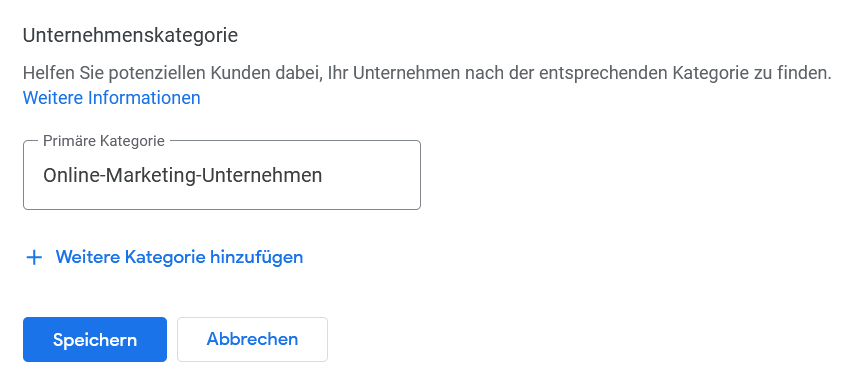The height and width of the screenshot is (377, 853).
Task: Follow the blue Weitere Informationen link
Action: 112,98
